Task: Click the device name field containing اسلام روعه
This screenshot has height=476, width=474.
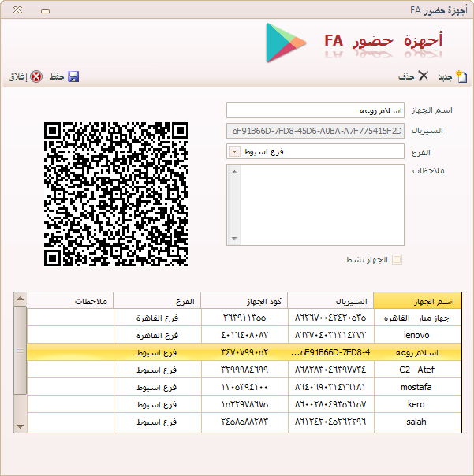Action: [315, 110]
